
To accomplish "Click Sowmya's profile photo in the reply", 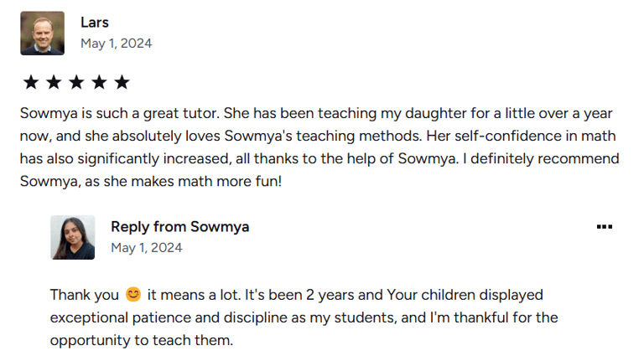I will (x=73, y=238).
